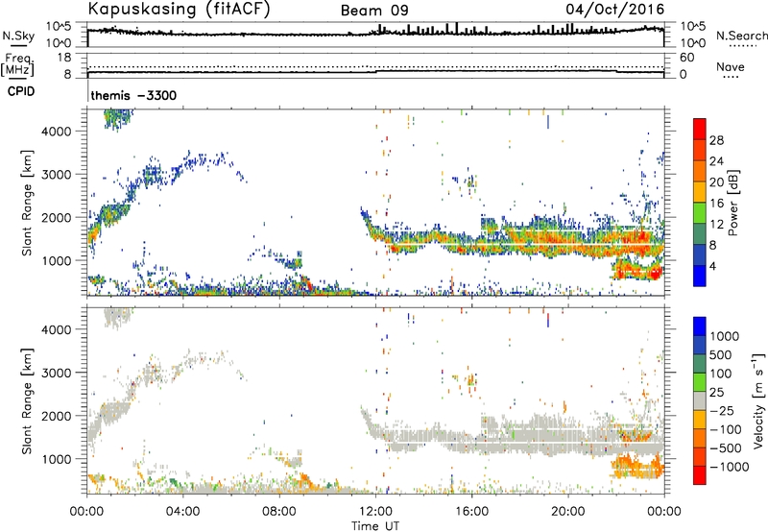Click the 'Nave' legend label

[731, 67]
